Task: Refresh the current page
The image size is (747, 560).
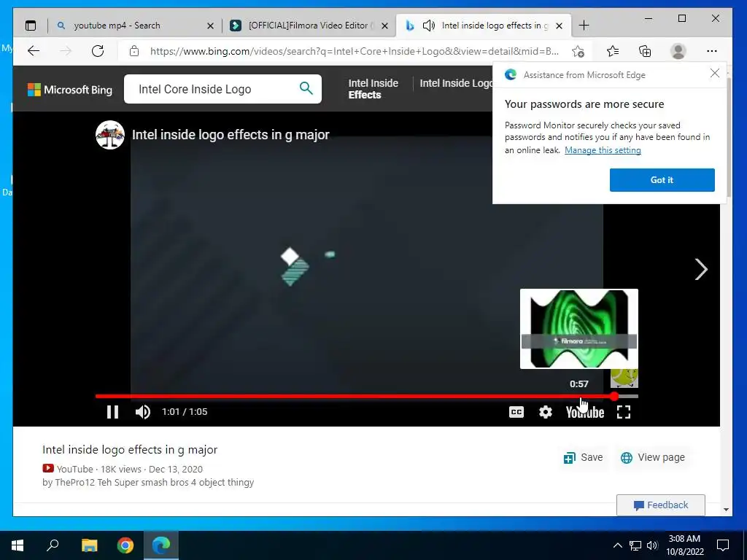Action: tap(98, 51)
